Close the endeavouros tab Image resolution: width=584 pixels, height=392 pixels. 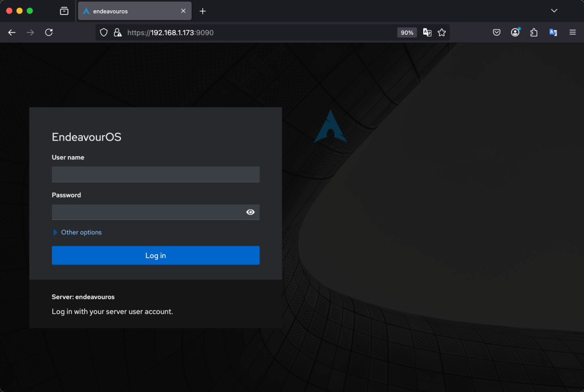(183, 11)
